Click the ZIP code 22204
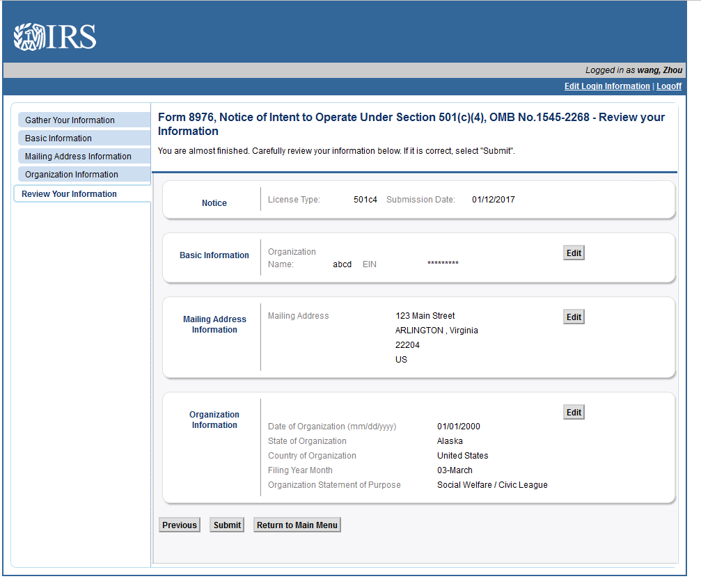 click(407, 345)
